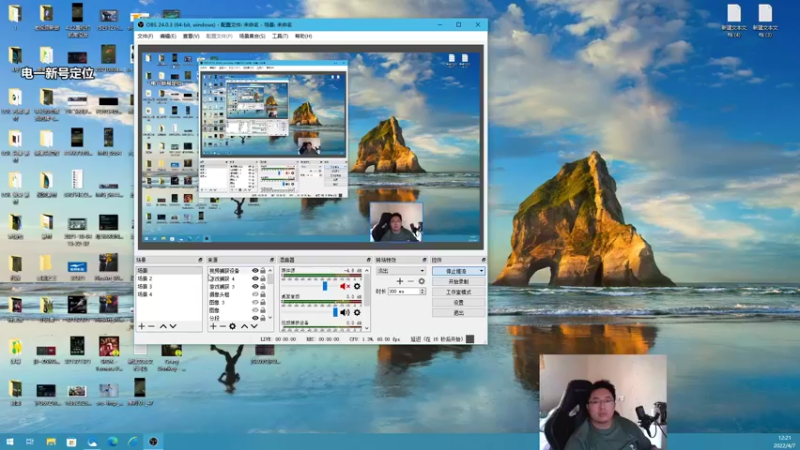The width and height of the screenshot is (800, 450).
Task: Toggle the lock on 图像 3 source
Action: click(x=263, y=303)
